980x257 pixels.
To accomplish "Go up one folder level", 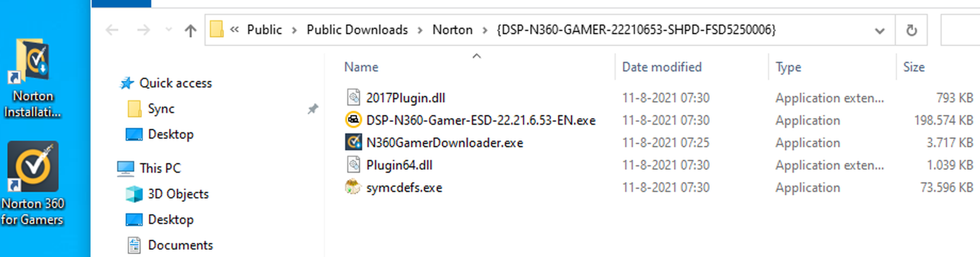I will (x=191, y=30).
